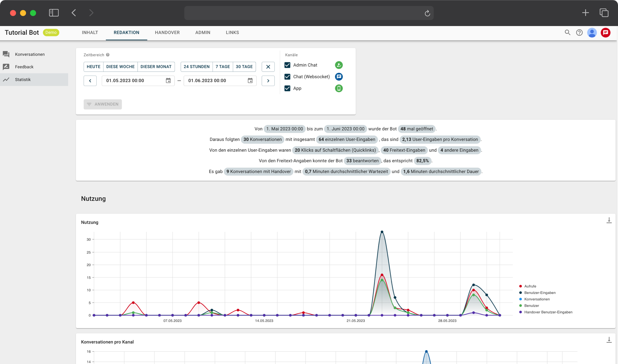Toggle the Admin Chat channel checkbox
Screen dimensions: 618x364
tap(287, 65)
